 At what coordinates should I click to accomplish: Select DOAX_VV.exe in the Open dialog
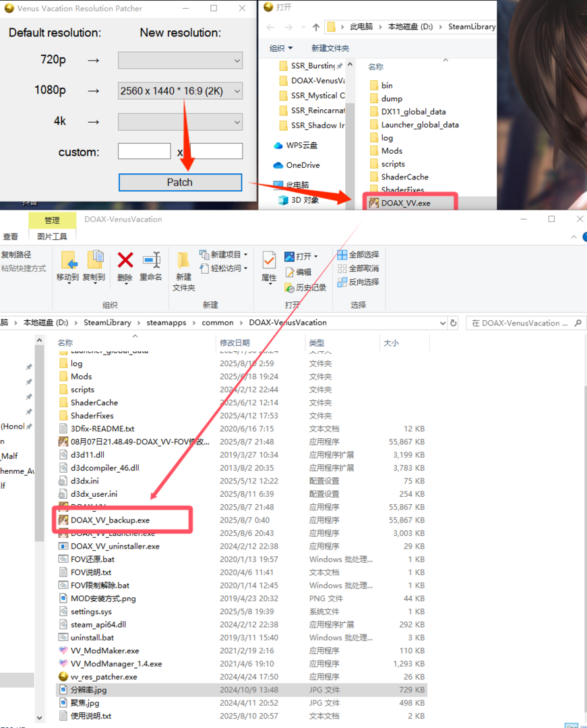click(406, 203)
